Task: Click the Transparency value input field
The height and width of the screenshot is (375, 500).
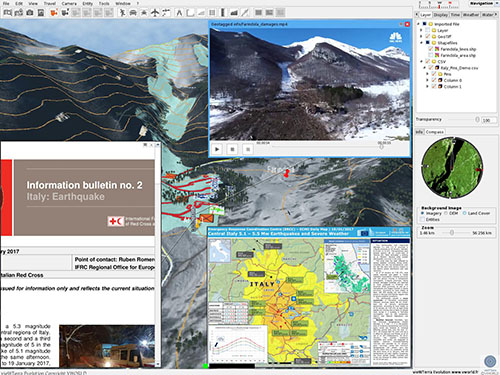Action: click(489, 120)
